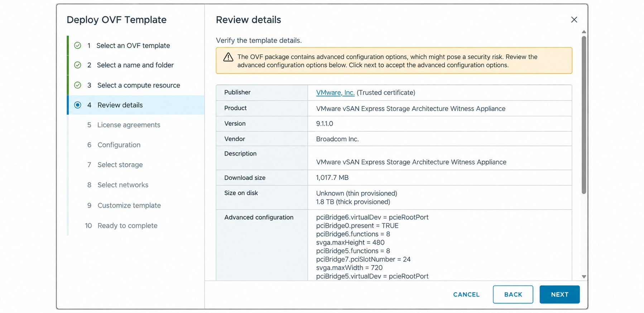Go to step 2 Select a name and folder
This screenshot has height=313, width=644.
[x=136, y=65]
